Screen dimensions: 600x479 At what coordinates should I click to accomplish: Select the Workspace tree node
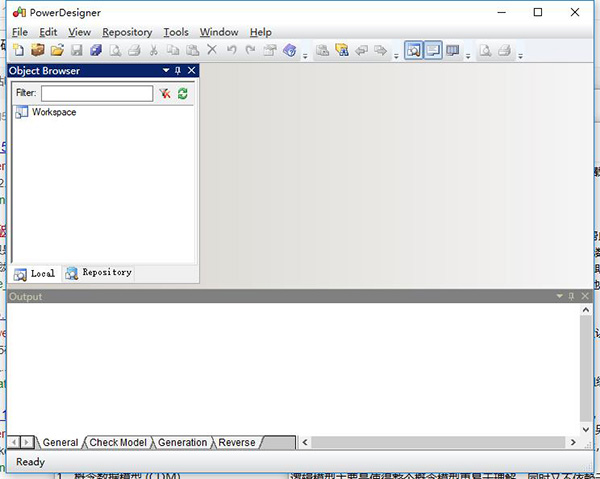pyautogui.click(x=54, y=112)
